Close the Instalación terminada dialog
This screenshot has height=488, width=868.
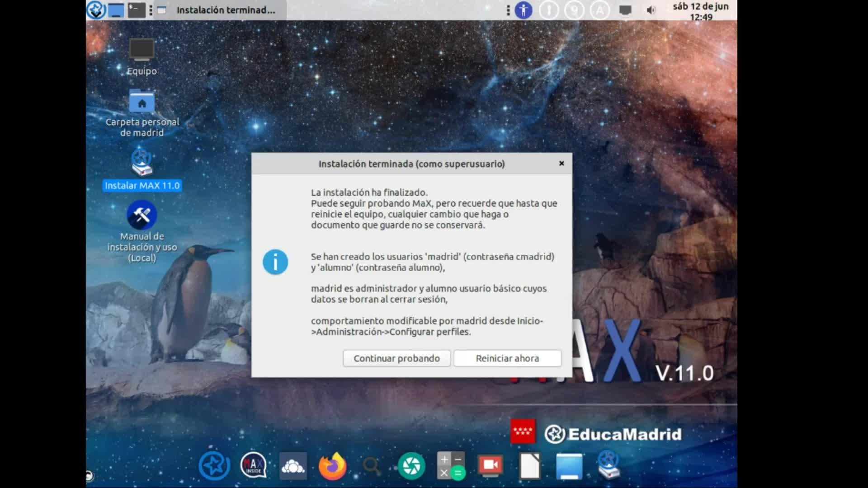pos(561,164)
